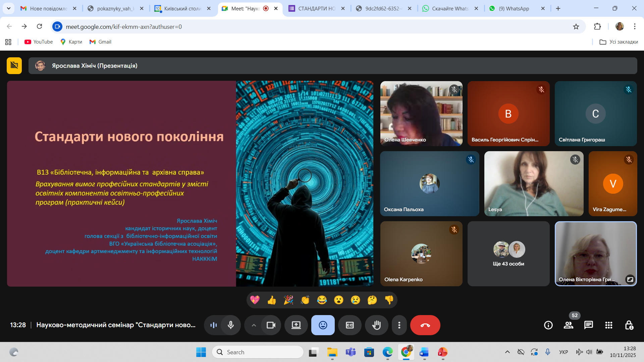The width and height of the screenshot is (644, 362).
Task: Hide the emoji reactions bar
Action: pyautogui.click(x=323, y=325)
